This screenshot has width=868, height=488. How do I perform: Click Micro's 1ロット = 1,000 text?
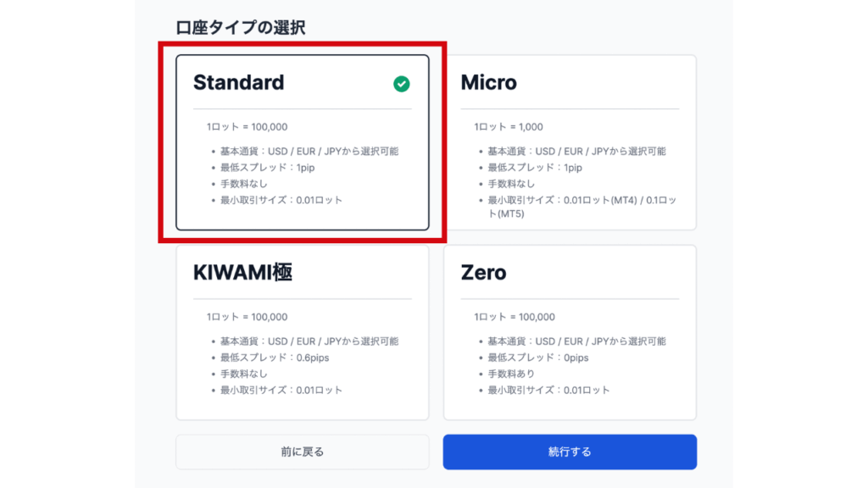[508, 127]
